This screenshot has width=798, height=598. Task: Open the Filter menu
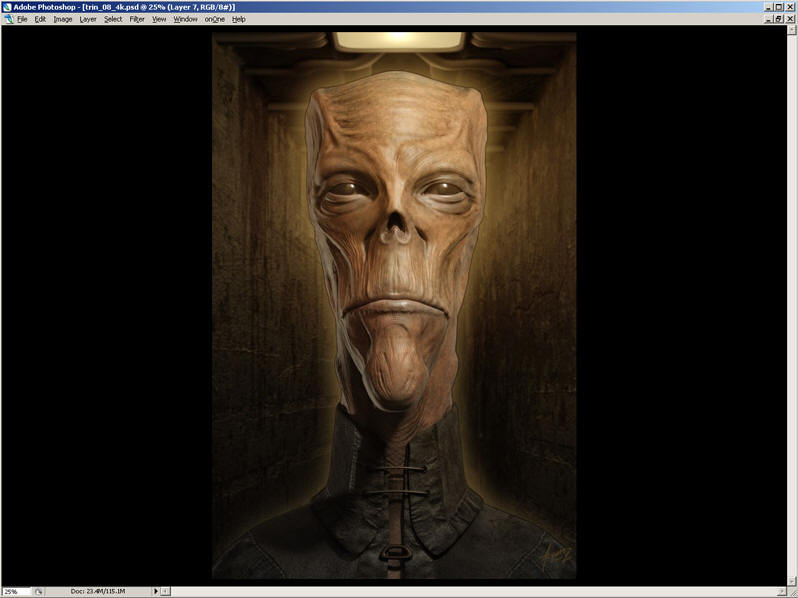pos(137,19)
